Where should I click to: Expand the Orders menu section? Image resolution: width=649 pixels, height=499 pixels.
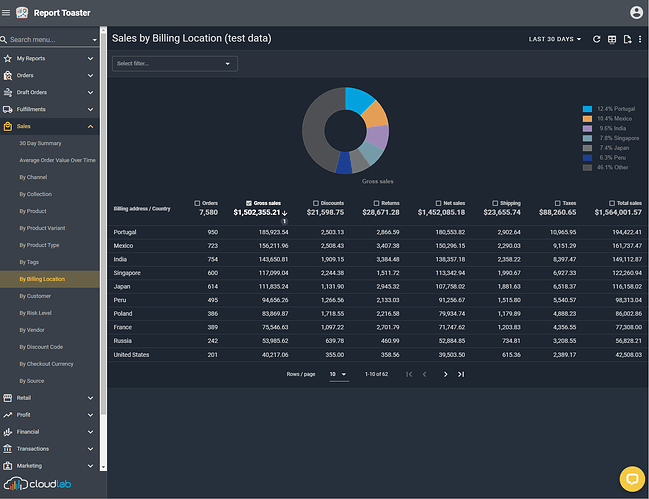[x=50, y=75]
